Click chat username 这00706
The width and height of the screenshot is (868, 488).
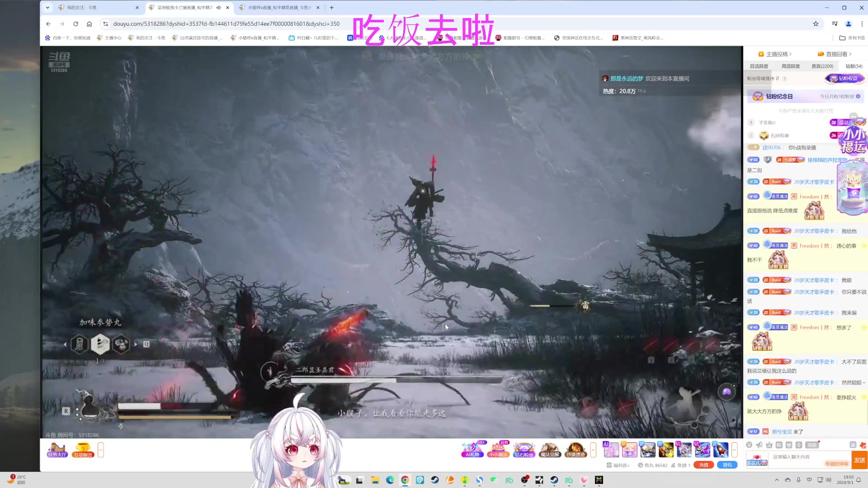point(771,147)
